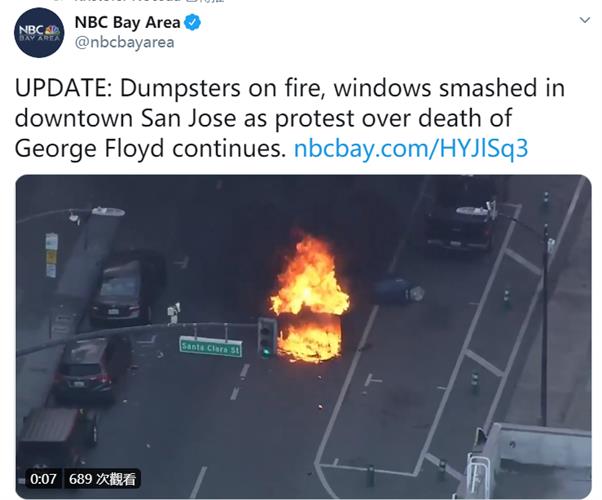Click the Santa Clara St sign in video
The image size is (602, 500).
(x=211, y=347)
